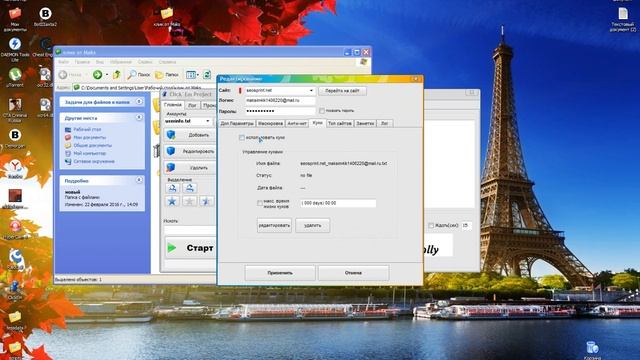
Task: Switch to 'Заметки' tab
Action: [x=365, y=123]
